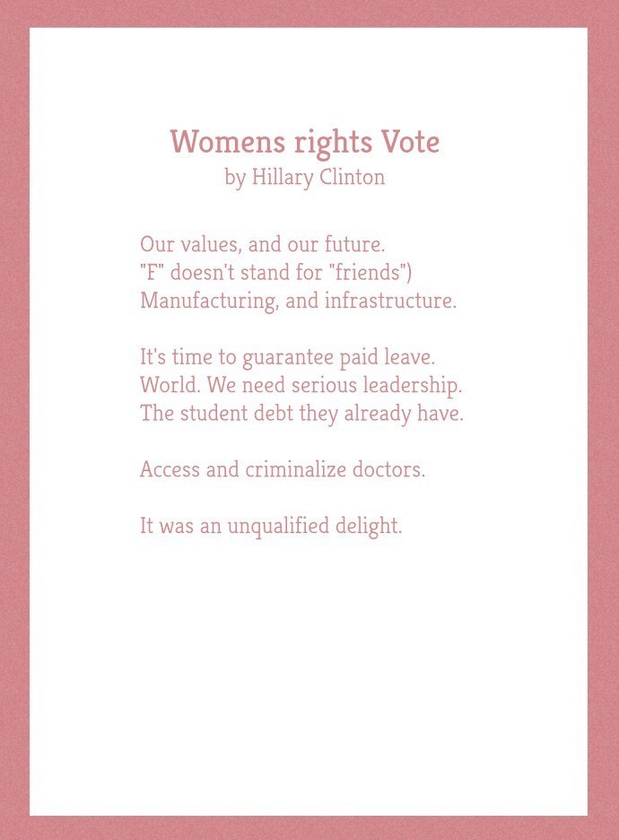Click the word infrastructure in the poem

click(x=391, y=301)
